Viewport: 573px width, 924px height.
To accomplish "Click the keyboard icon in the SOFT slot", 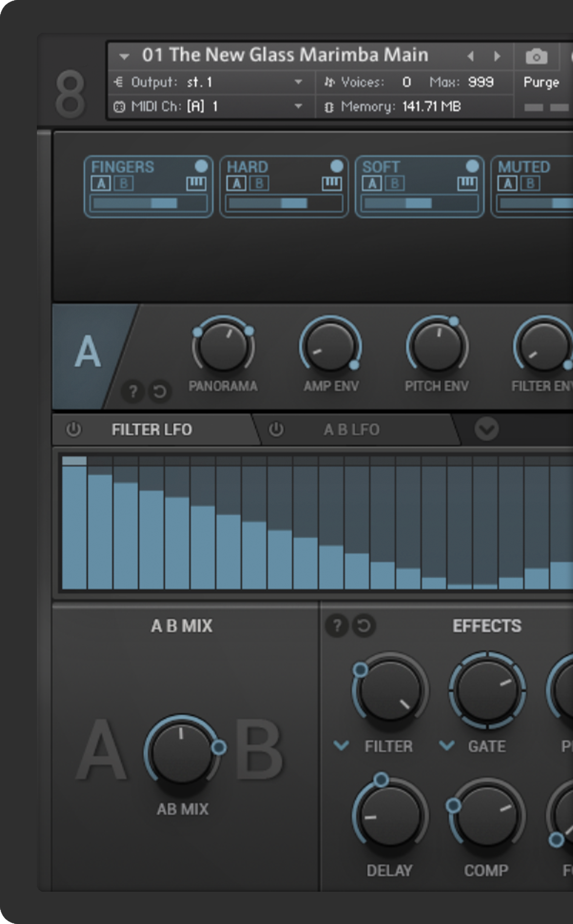I will (467, 183).
